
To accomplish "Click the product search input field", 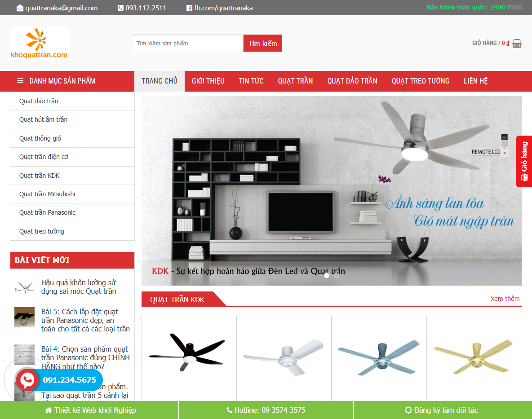I will (187, 43).
